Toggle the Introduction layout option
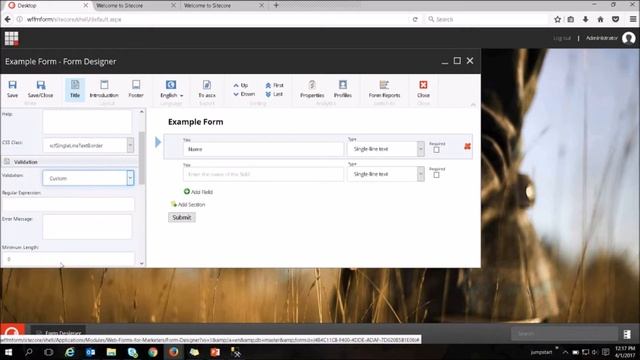Screen dimensions: 640x360 pos(104,89)
